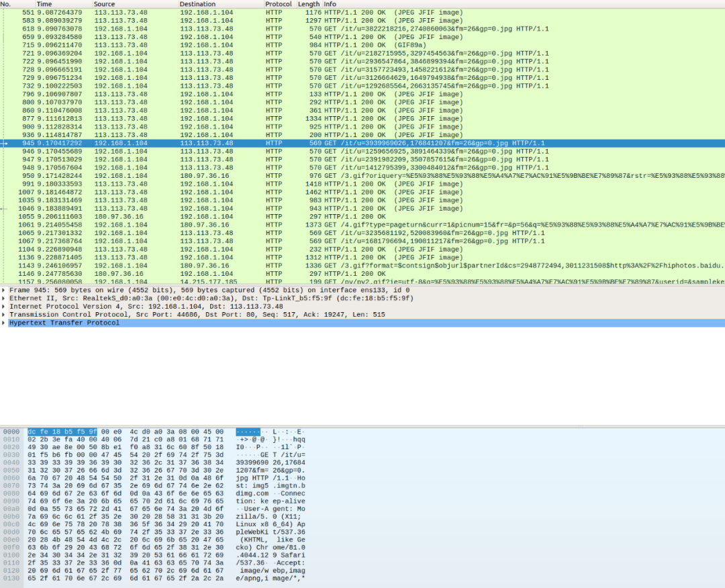Select packet 1065 GET u=3235681192 request
This screenshot has width=725, height=588.
(x=362, y=233)
